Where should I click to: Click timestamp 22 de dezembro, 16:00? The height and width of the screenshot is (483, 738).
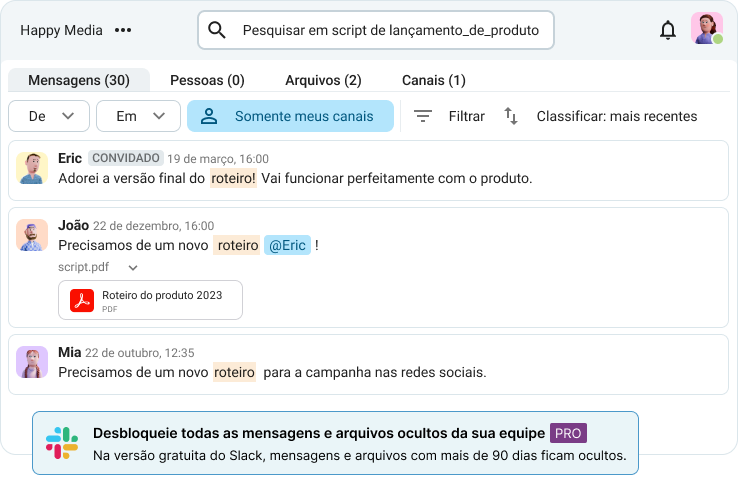153,226
